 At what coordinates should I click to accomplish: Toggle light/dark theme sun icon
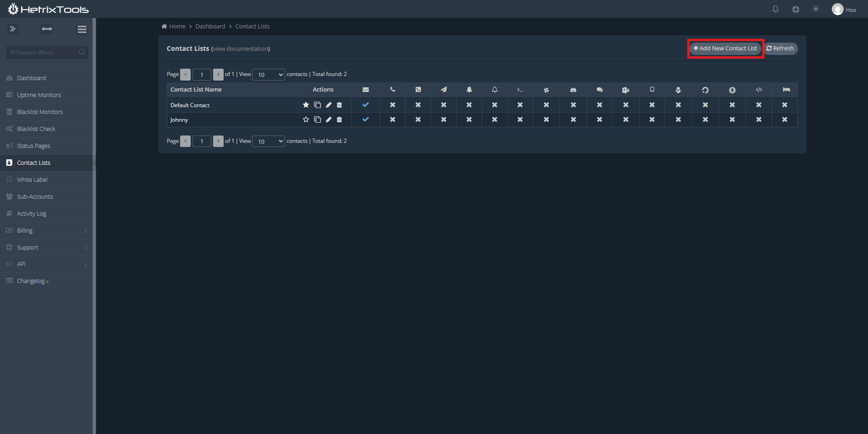(x=816, y=9)
